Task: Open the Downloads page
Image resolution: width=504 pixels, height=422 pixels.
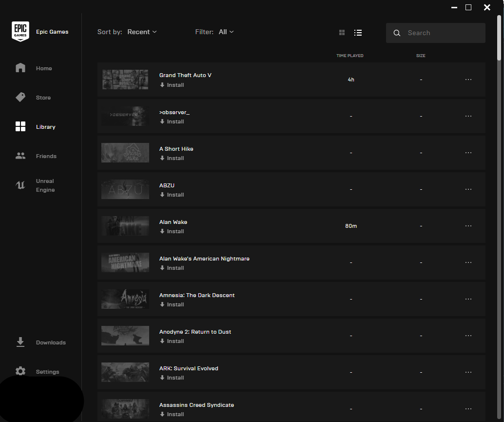Action: click(51, 342)
